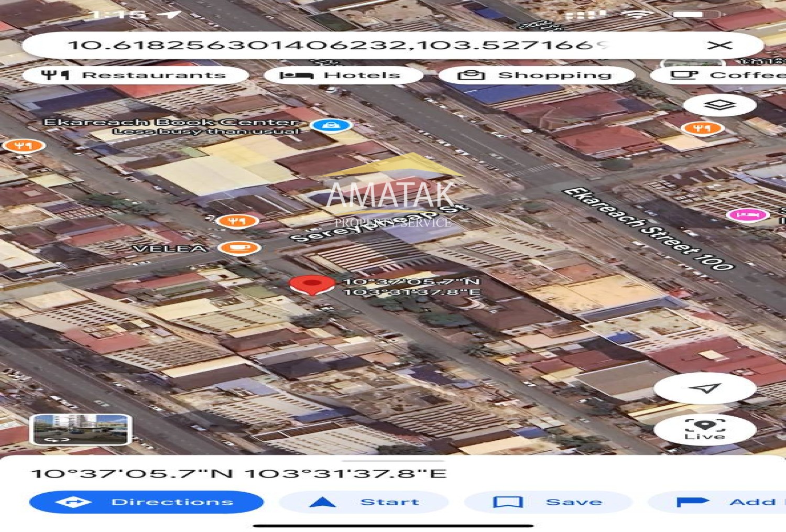Image resolution: width=786 pixels, height=532 pixels.
Task: Tap the red dropped location pin
Action: [312, 285]
